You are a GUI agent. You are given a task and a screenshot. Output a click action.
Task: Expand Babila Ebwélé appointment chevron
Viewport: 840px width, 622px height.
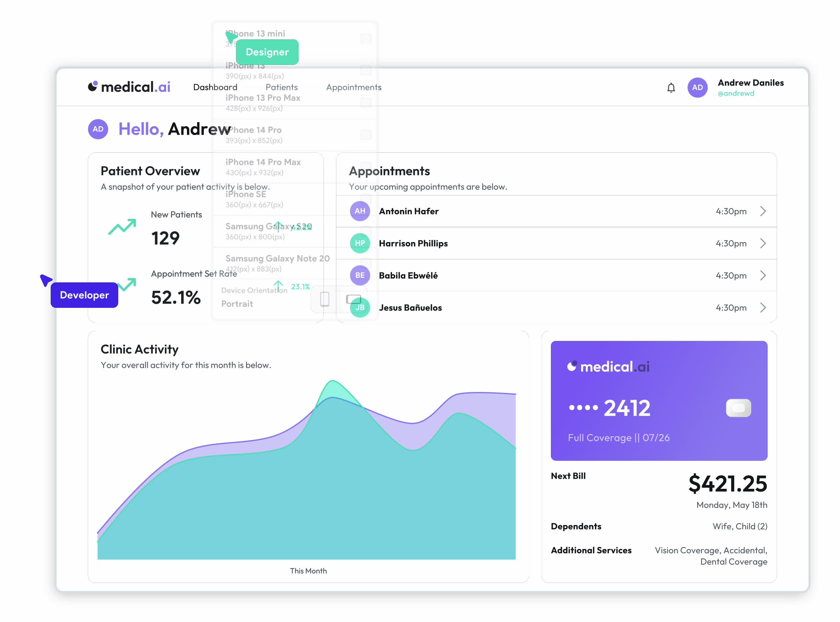(763, 275)
